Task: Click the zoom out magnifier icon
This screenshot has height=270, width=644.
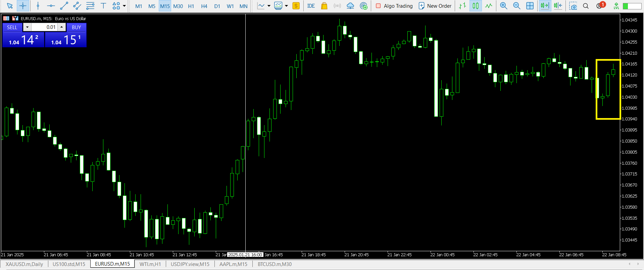Action: pyautogui.click(x=516, y=6)
